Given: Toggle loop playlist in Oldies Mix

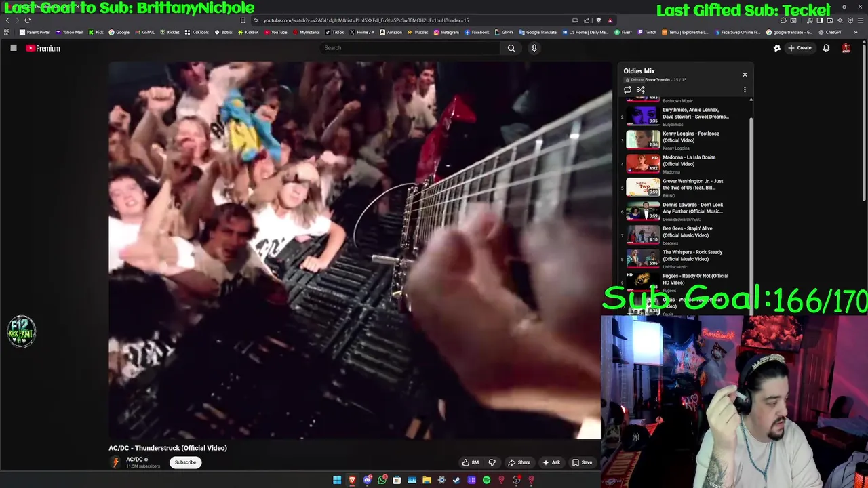Looking at the screenshot, I should coord(627,89).
